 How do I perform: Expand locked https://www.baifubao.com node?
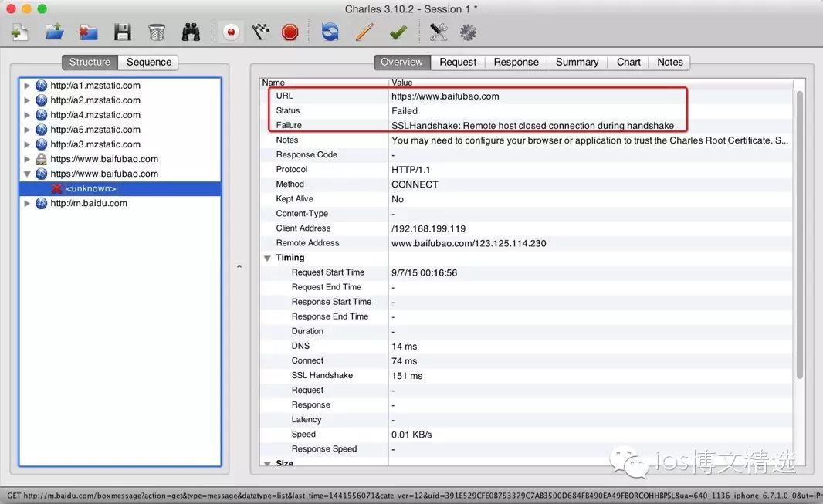[x=27, y=159]
